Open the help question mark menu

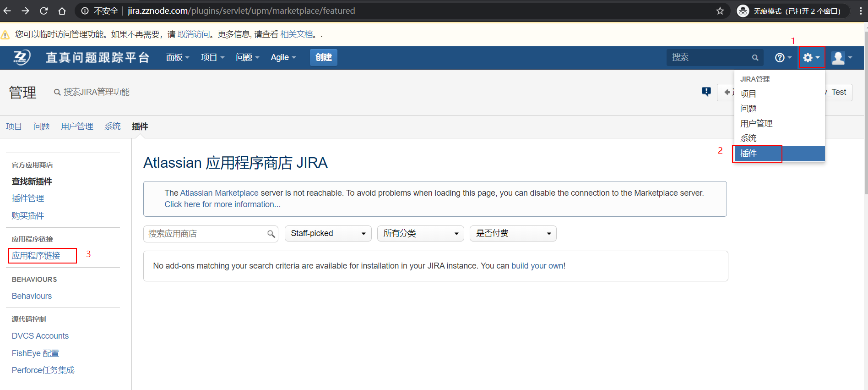tap(783, 58)
